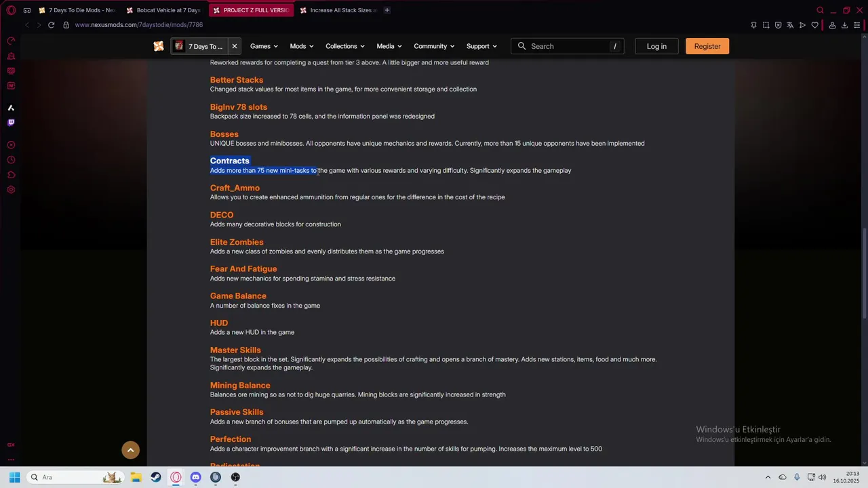Viewport: 868px width, 488px height.
Task: Reload the current page
Action: (x=51, y=25)
